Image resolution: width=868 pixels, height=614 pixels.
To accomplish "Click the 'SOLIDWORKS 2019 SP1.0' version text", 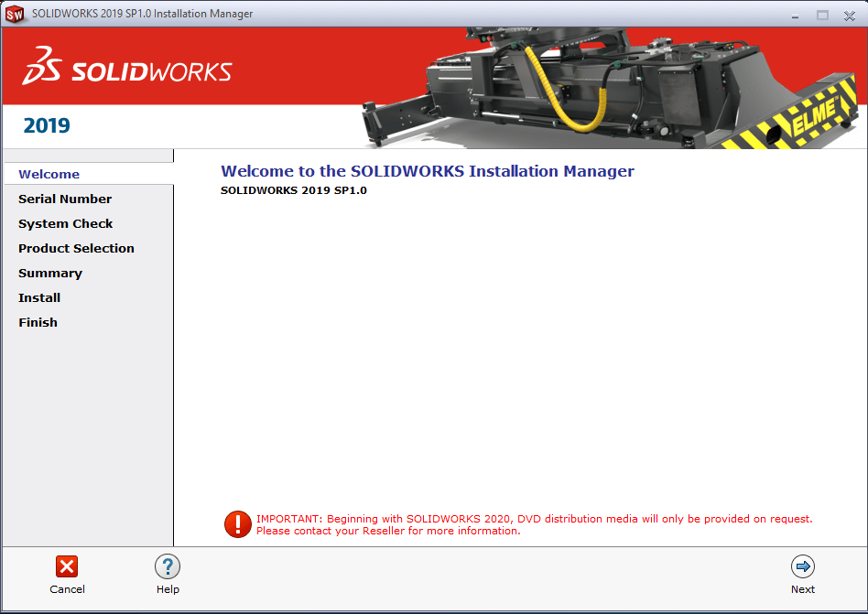I will coord(293,190).
